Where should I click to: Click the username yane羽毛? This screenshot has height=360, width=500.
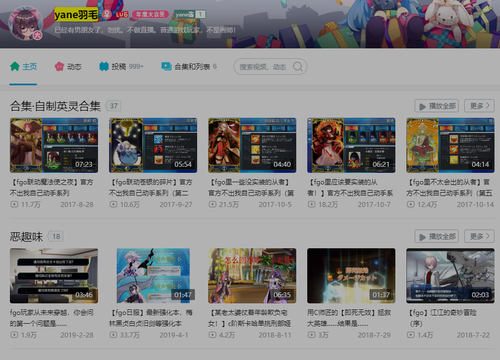(x=76, y=15)
